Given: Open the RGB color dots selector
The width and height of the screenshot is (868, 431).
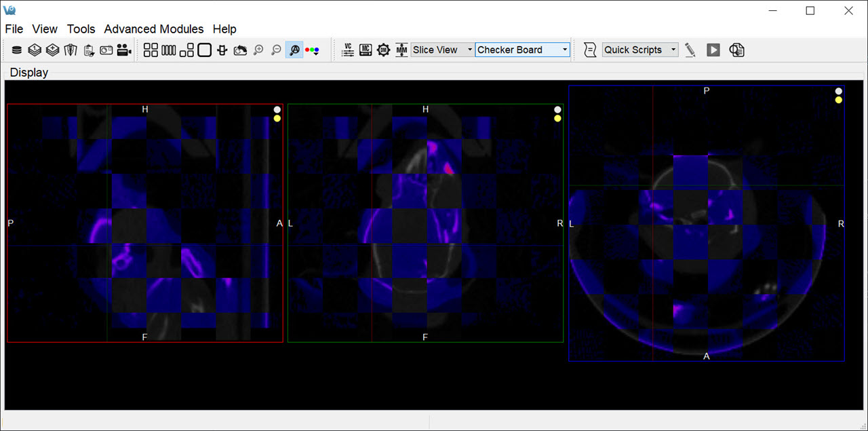Looking at the screenshot, I should click(x=312, y=50).
